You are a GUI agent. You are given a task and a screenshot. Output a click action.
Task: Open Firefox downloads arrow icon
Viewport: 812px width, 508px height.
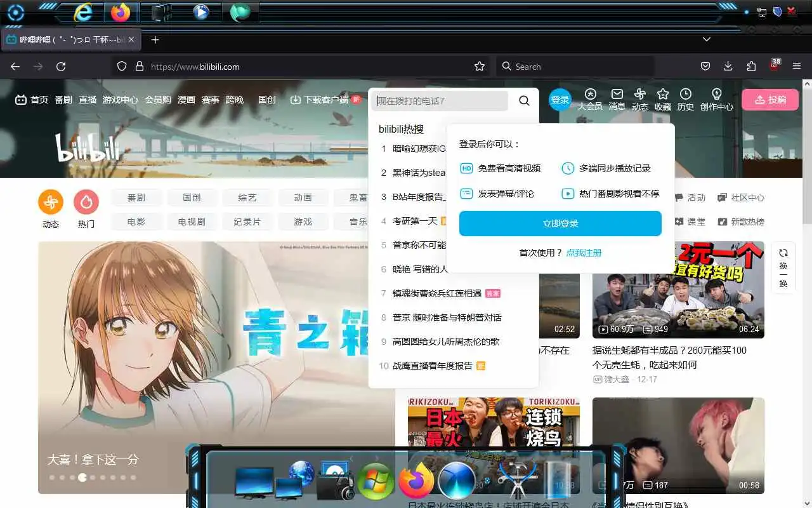click(728, 67)
